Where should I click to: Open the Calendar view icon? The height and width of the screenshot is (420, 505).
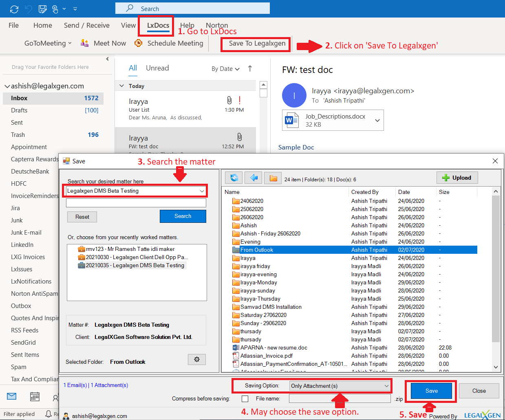pyautogui.click(x=35, y=396)
